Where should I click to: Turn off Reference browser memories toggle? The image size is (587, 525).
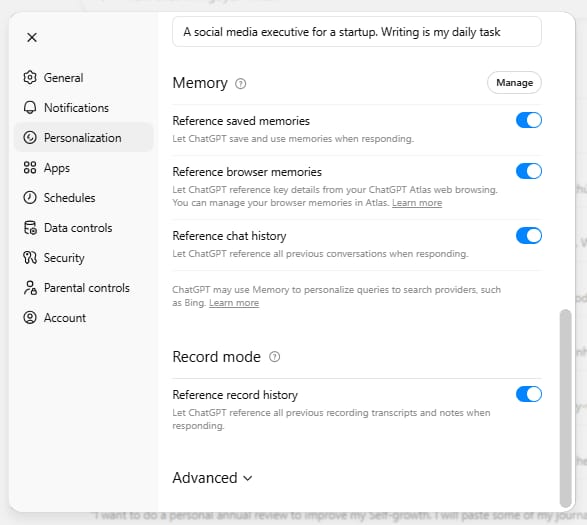tap(529, 171)
